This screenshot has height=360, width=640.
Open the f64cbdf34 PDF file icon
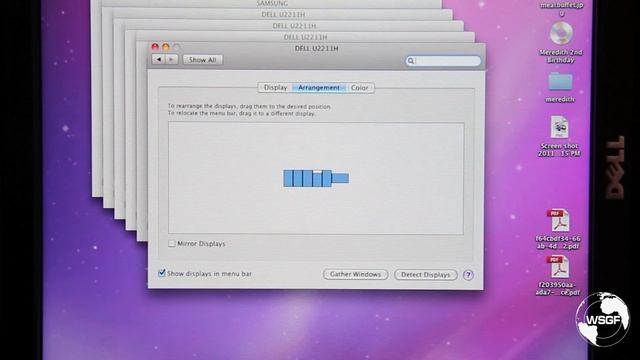tap(559, 220)
